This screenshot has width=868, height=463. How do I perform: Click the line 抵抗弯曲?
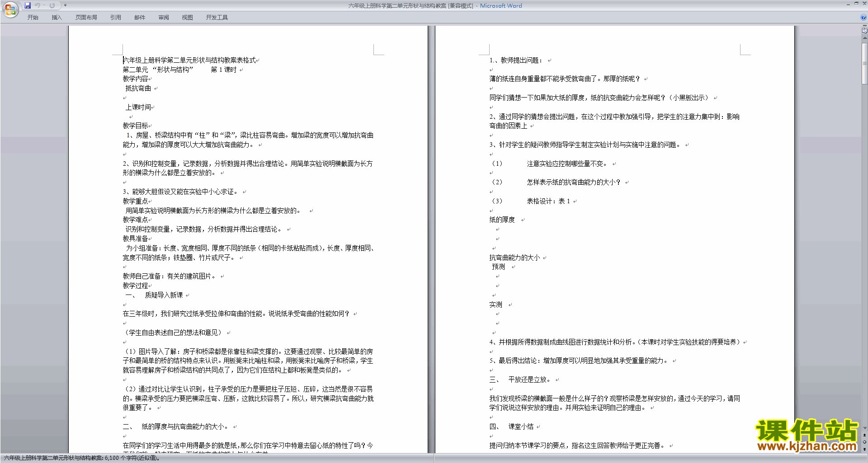click(x=138, y=88)
